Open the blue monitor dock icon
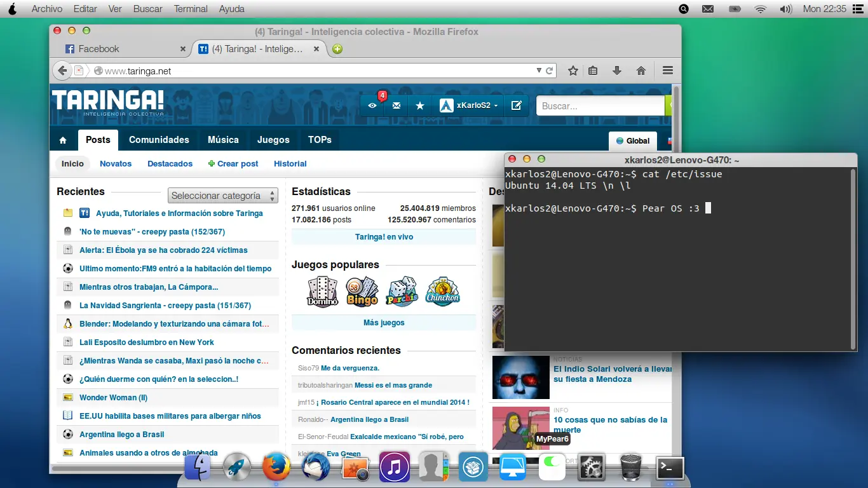868x488 pixels. pyautogui.click(x=513, y=468)
